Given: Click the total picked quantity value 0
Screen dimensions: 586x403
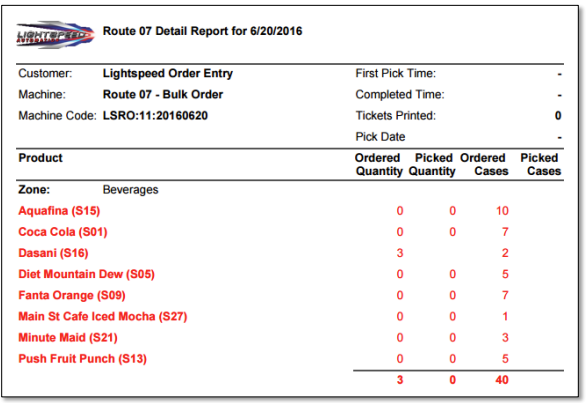Looking at the screenshot, I should click(x=453, y=380).
